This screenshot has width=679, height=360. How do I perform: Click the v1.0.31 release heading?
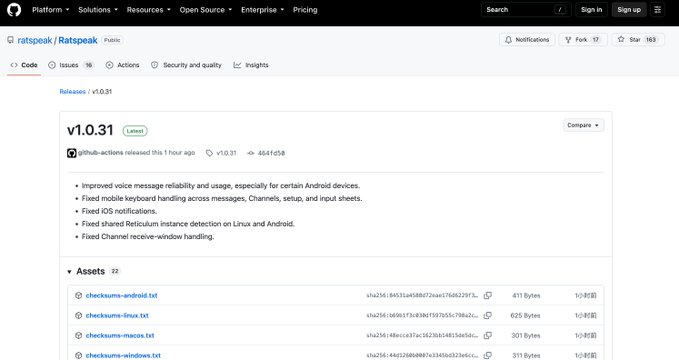pyautogui.click(x=90, y=130)
